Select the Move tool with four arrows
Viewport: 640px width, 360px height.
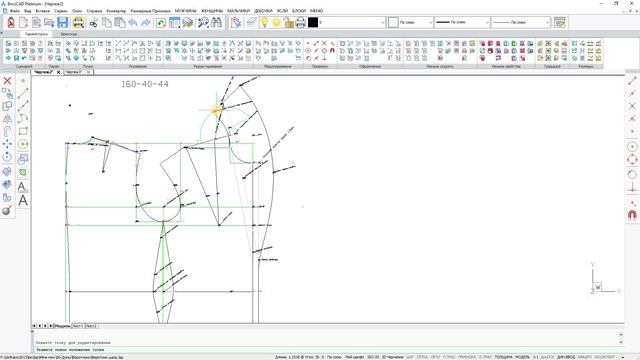(x=7, y=144)
